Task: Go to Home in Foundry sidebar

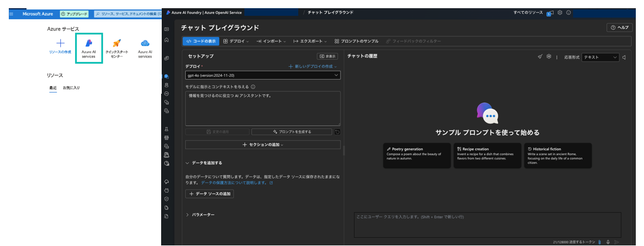Action: [166, 40]
